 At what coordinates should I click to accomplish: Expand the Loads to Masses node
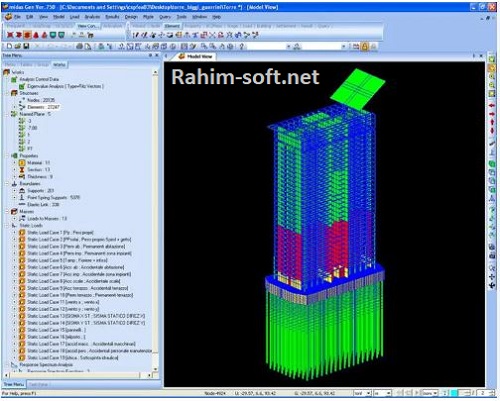[14, 218]
